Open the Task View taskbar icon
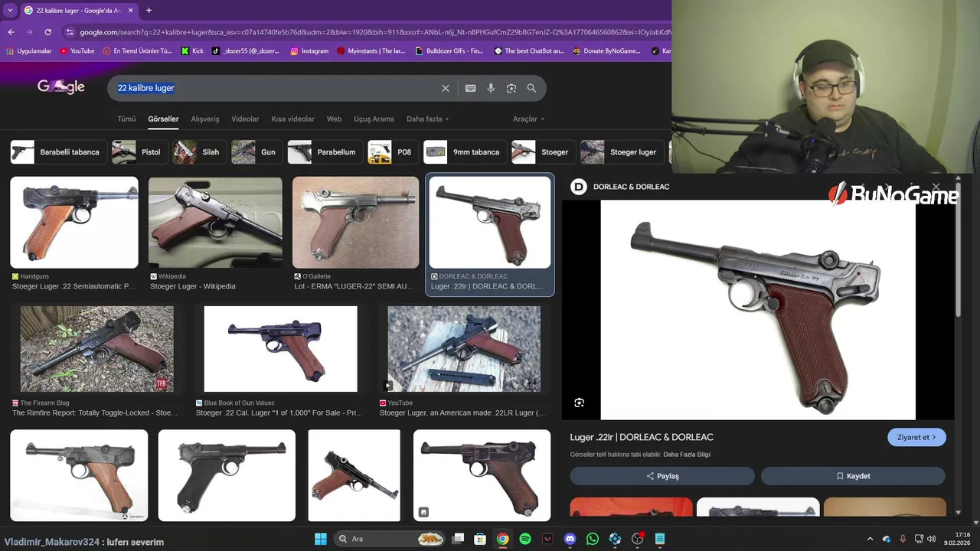This screenshot has width=980, height=551. coord(458,539)
